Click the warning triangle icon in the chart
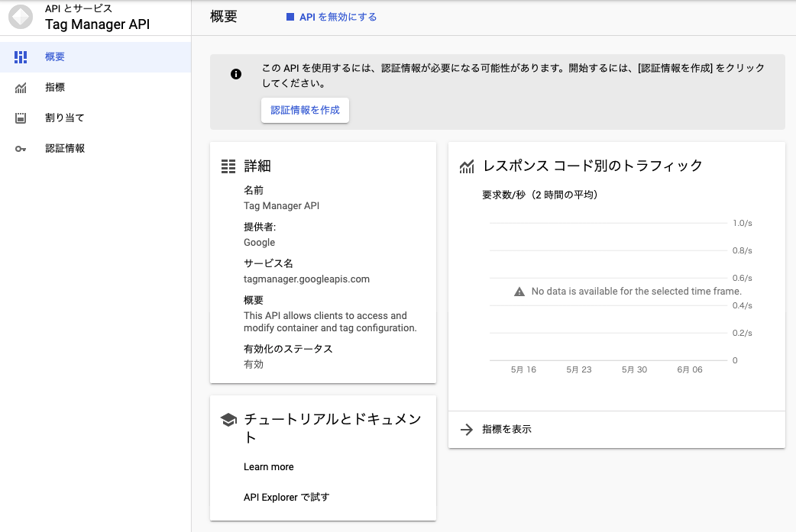Screen dimensions: 796x532 (x=519, y=292)
